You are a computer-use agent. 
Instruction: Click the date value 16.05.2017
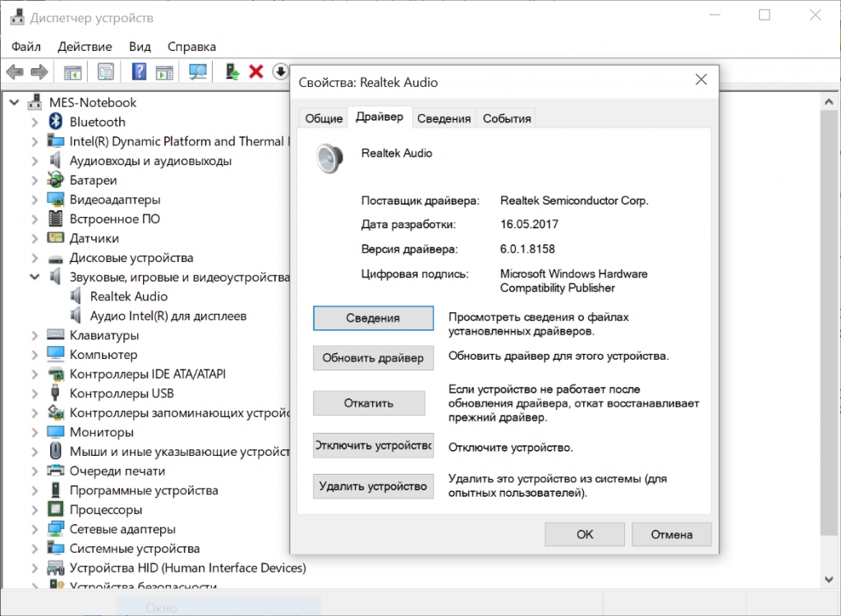click(x=529, y=224)
